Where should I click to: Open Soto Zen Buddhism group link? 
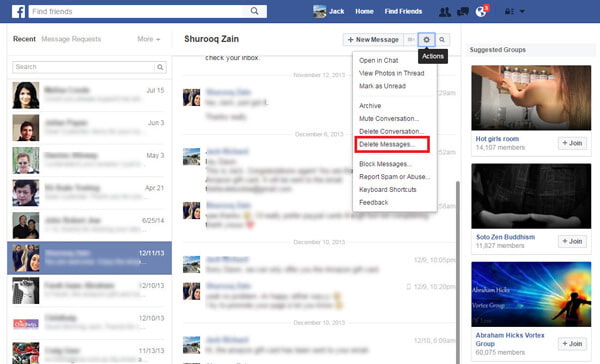coord(505,237)
